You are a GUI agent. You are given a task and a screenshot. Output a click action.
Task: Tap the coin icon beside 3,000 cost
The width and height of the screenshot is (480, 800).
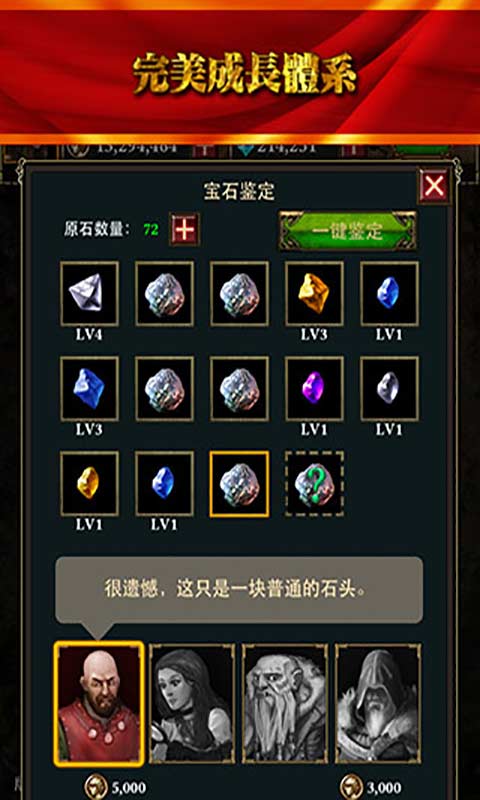(350, 786)
